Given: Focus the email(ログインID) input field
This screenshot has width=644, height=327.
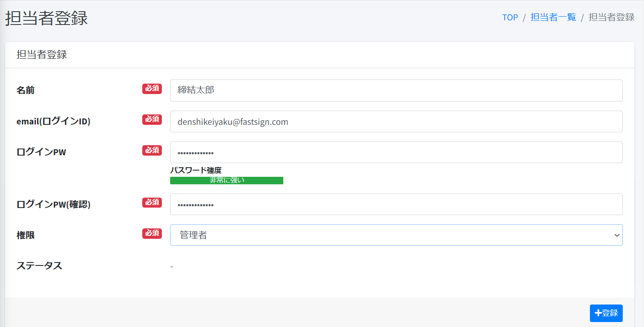Looking at the screenshot, I should (396, 121).
